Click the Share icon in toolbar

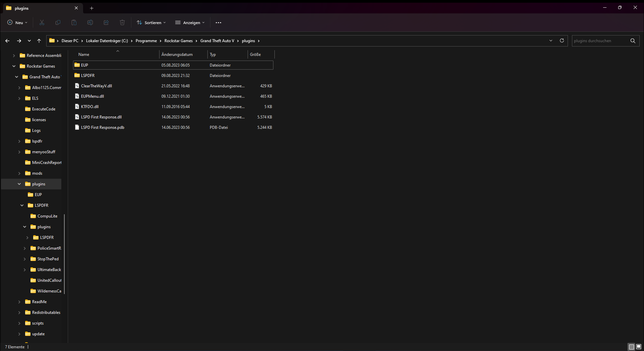click(x=106, y=22)
